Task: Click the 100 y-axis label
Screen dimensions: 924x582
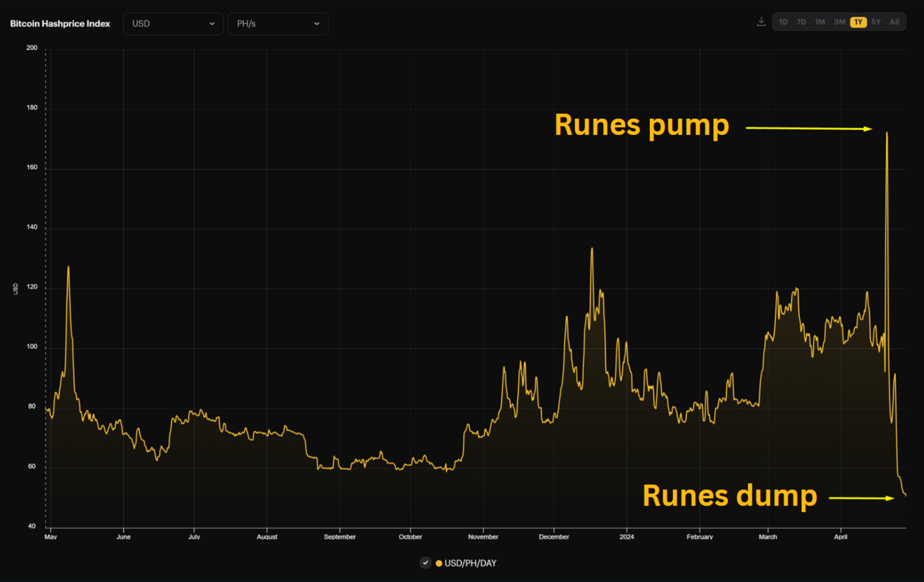Action: tap(31, 347)
